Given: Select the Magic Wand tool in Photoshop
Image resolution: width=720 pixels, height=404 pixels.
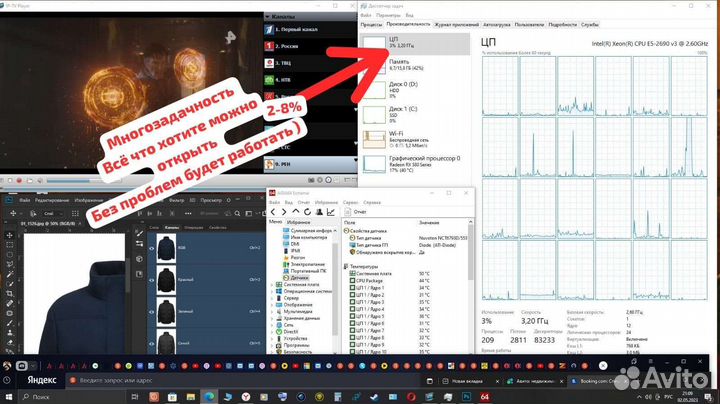Looking at the screenshot, I should [10, 274].
